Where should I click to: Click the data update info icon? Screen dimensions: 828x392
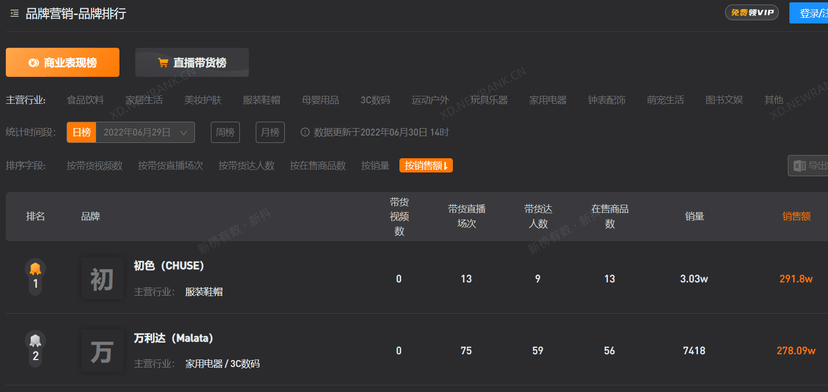(305, 132)
